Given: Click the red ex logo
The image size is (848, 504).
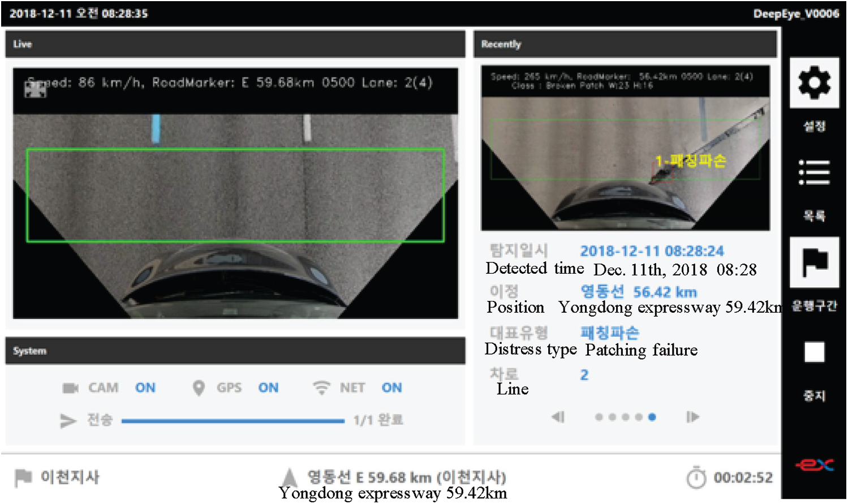Looking at the screenshot, I should click(x=814, y=465).
